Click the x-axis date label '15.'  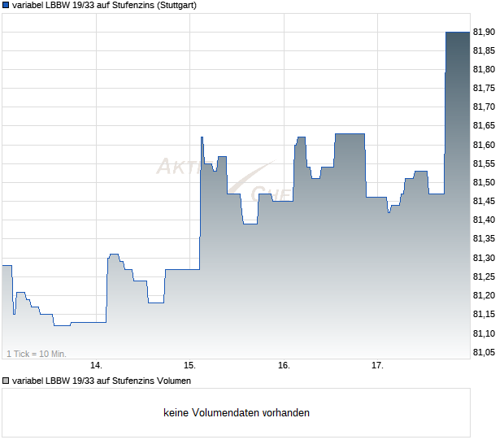click(x=189, y=365)
